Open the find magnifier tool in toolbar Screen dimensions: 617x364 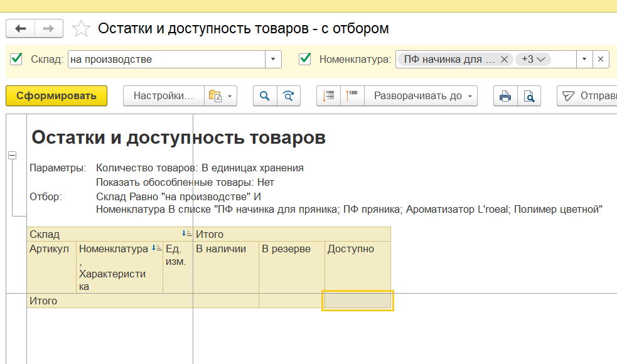[x=265, y=96]
